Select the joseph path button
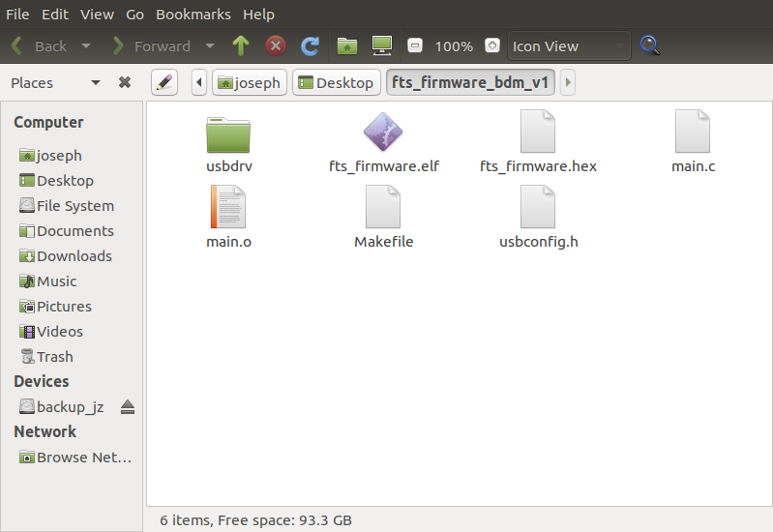Image resolution: width=773 pixels, height=532 pixels. pos(250,82)
